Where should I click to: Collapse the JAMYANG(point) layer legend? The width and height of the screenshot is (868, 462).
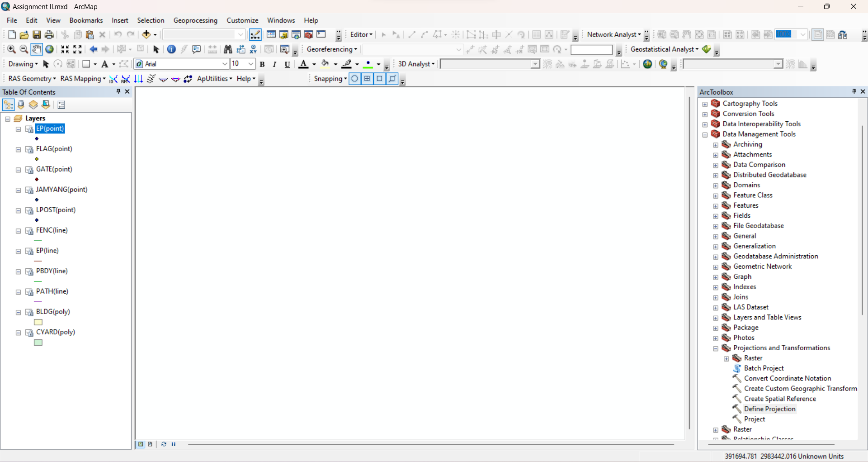19,191
